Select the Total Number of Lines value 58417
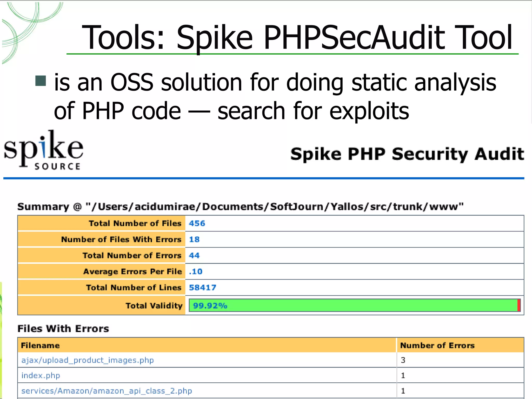The width and height of the screenshot is (532, 399). click(202, 288)
